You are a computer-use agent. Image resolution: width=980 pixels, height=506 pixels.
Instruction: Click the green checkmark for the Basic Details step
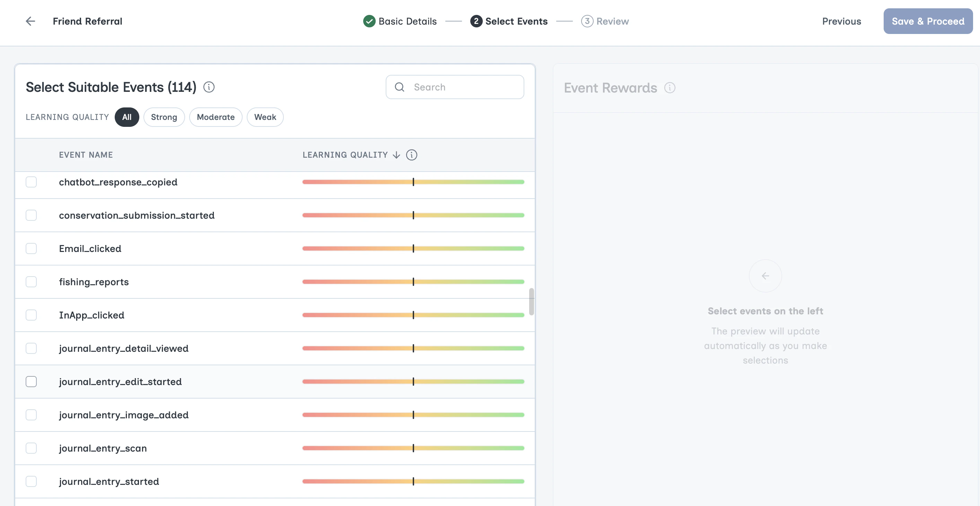point(369,21)
